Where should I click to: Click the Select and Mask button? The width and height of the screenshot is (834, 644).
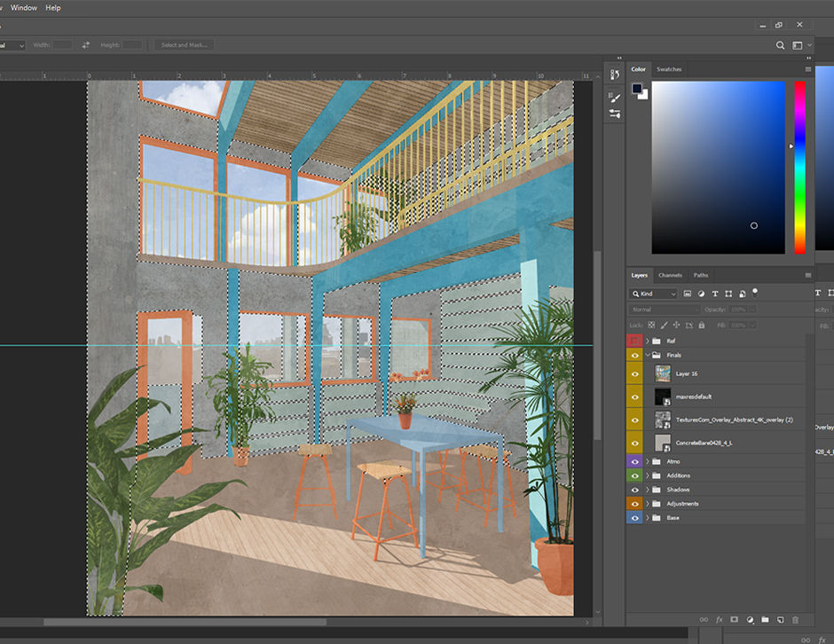(x=183, y=44)
